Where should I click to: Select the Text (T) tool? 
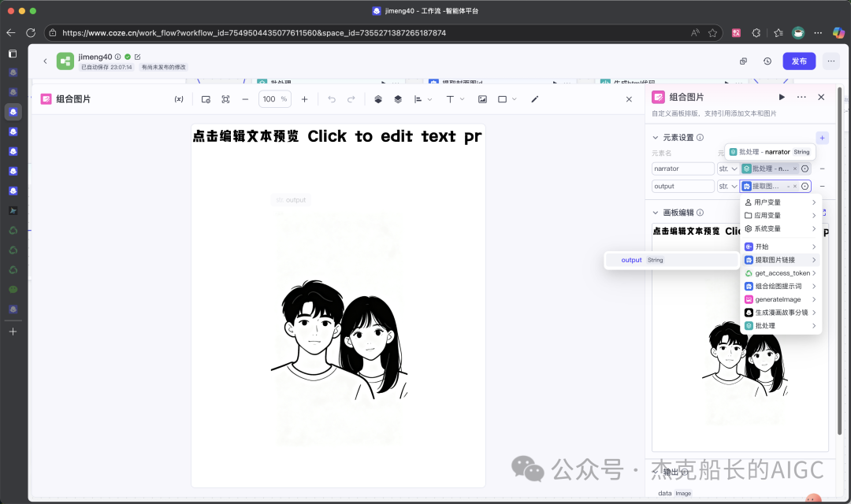pyautogui.click(x=450, y=99)
